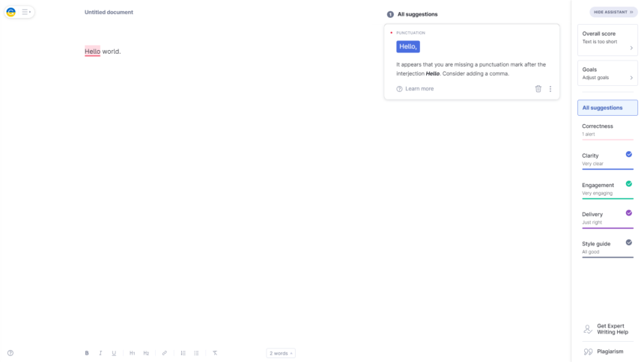Click the Untitled document title
The height and width of the screenshot is (362, 644).
pyautogui.click(x=109, y=12)
